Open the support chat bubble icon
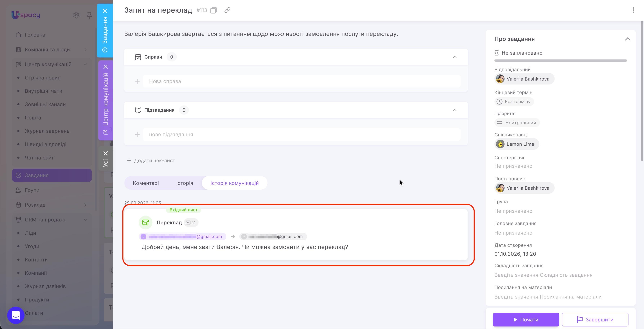Image resolution: width=644 pixels, height=329 pixels. pyautogui.click(x=16, y=315)
